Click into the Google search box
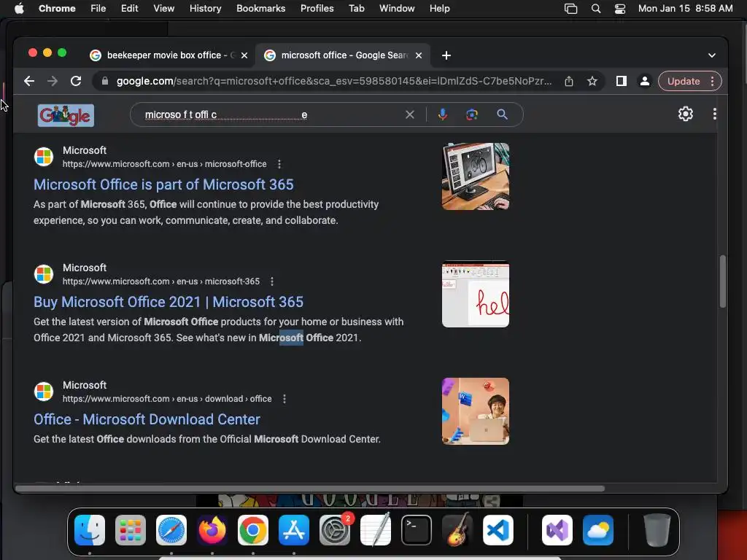 pos(271,114)
